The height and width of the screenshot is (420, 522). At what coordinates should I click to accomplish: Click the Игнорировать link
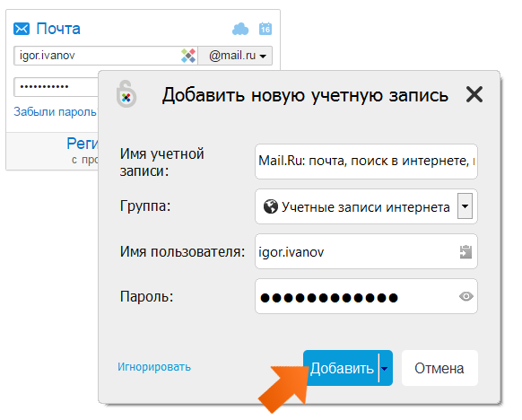[x=154, y=367]
